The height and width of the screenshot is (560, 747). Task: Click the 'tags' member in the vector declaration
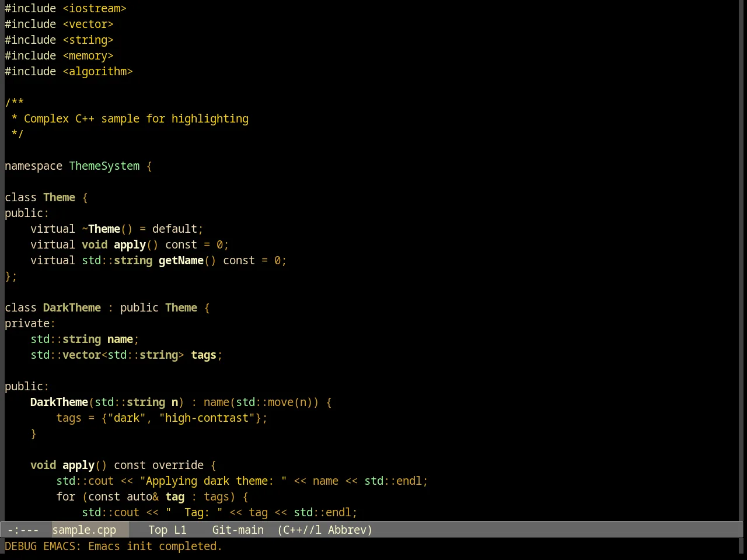pyautogui.click(x=204, y=355)
